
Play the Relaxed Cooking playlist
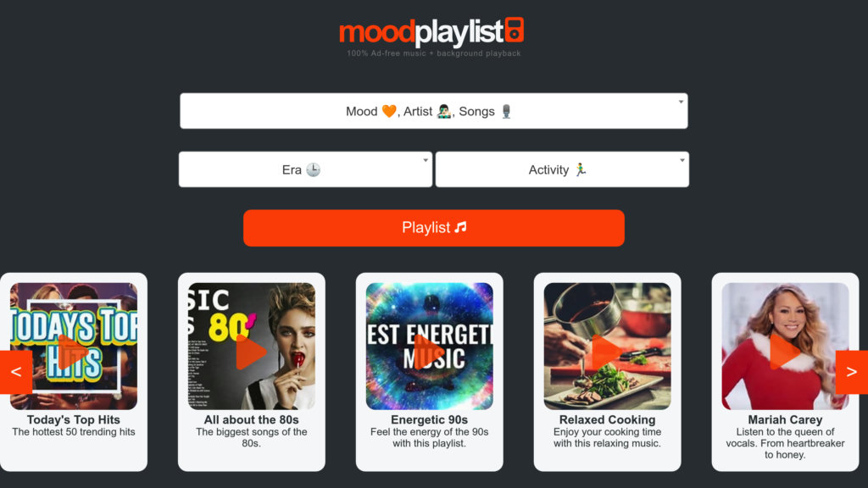pos(607,352)
